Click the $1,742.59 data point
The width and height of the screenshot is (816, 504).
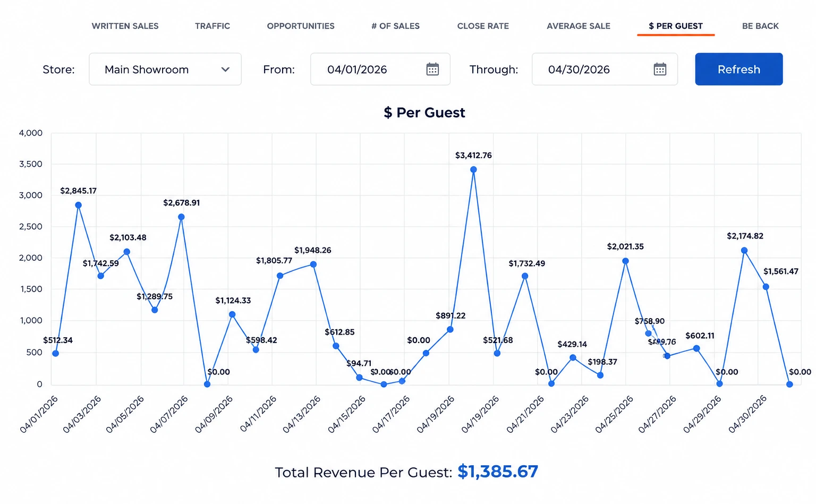[100, 276]
